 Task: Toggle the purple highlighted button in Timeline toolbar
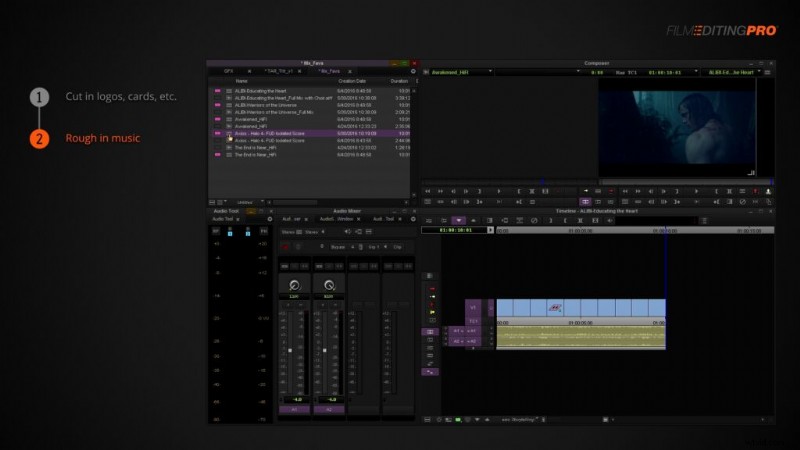[x=459, y=220]
